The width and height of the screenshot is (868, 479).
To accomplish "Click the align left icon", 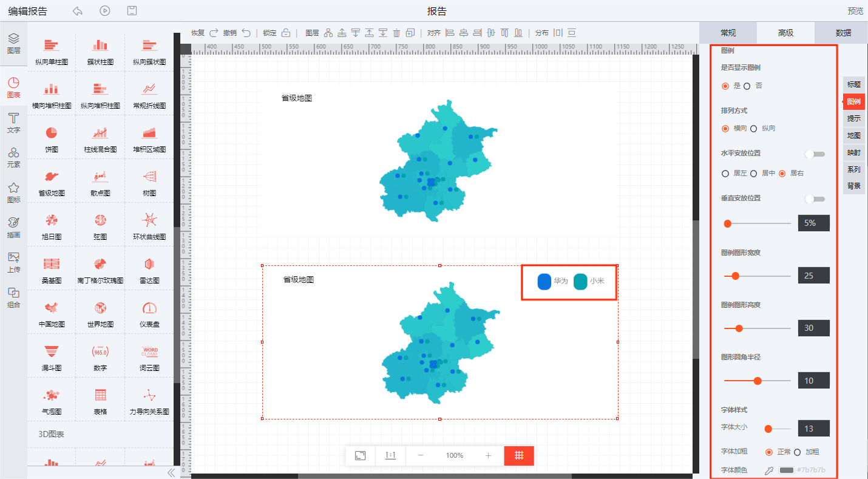I will click(x=450, y=33).
